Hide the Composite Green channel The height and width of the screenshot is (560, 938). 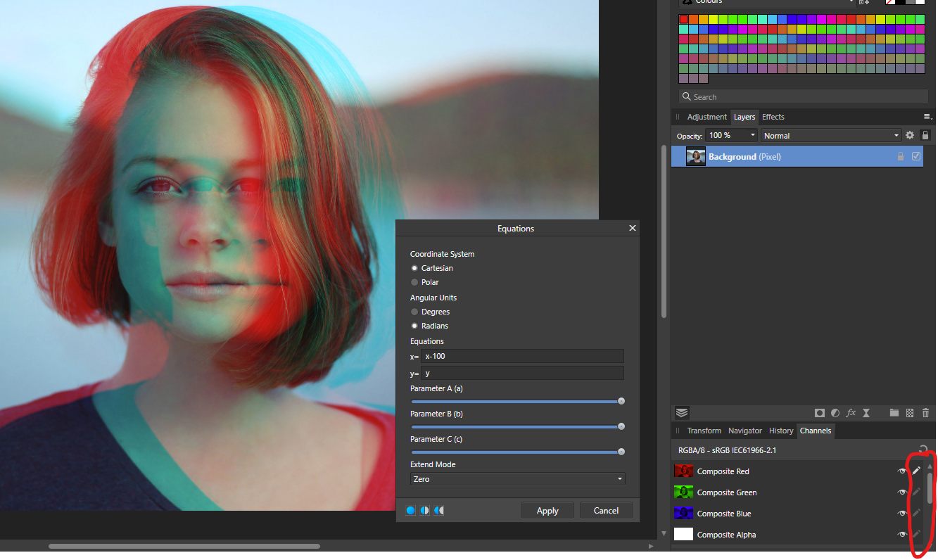tap(902, 492)
